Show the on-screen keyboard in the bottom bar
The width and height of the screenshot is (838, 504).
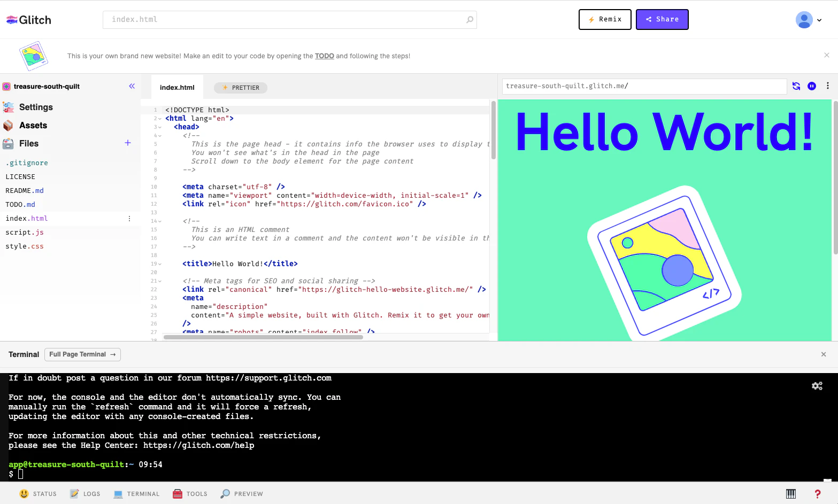pyautogui.click(x=791, y=493)
